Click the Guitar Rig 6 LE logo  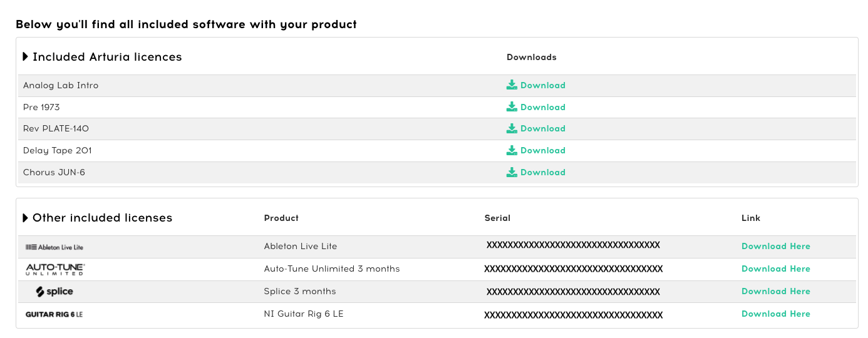[x=54, y=314]
